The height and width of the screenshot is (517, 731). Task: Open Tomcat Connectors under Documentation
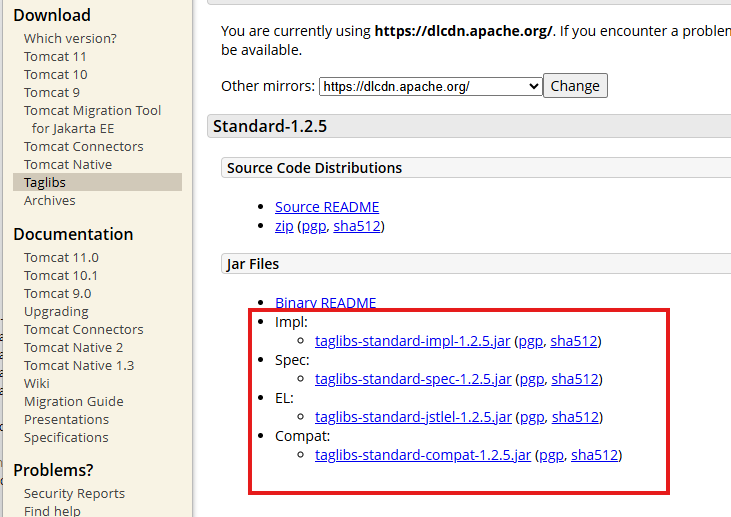coord(83,330)
